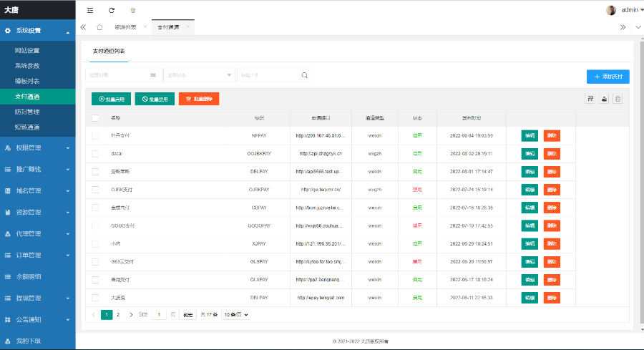Screen dimensions: 644x350
Task: Close the 支付通道 tab with its X
Action: (188, 26)
